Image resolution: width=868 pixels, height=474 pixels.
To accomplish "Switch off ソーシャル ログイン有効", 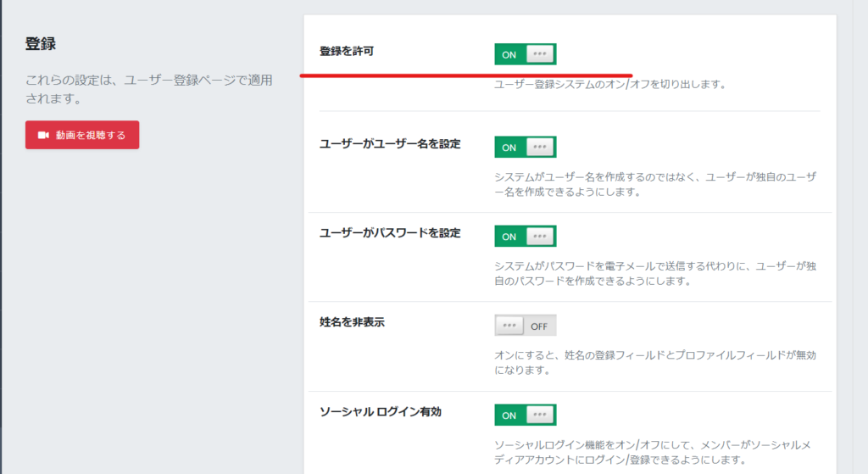I will pyautogui.click(x=526, y=415).
